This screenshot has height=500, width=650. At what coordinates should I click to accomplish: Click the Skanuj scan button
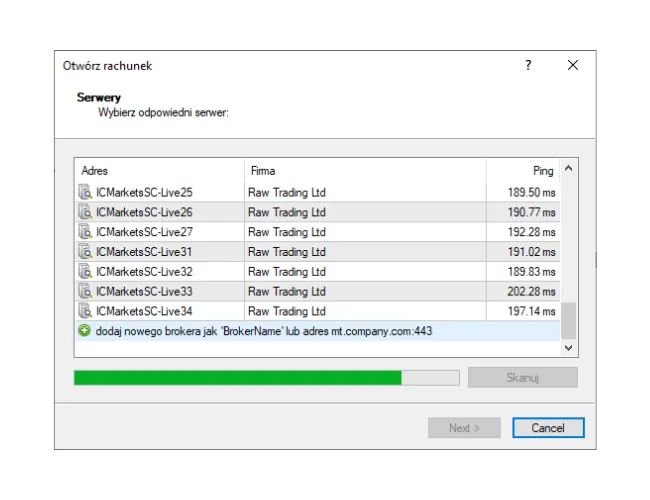522,378
